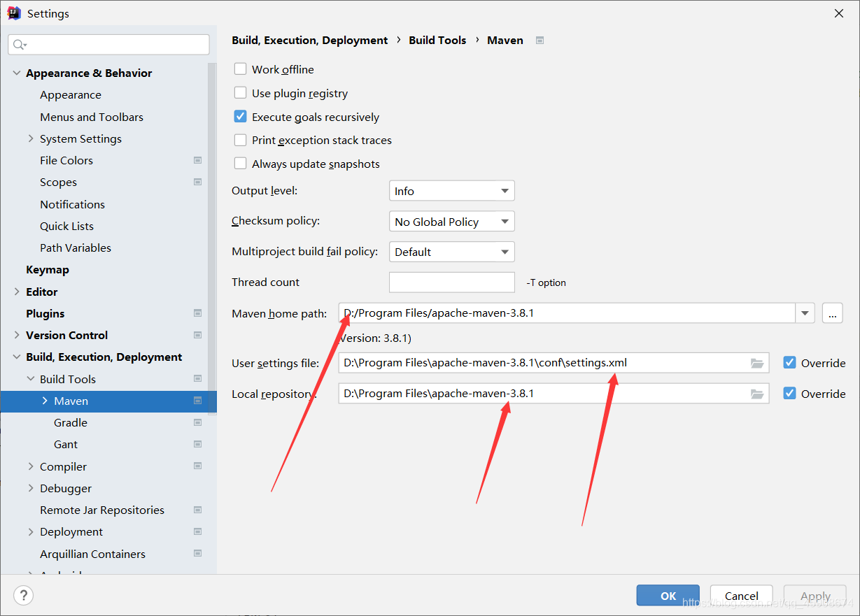Screen dimensions: 860x616
Task: Click the Cancel button
Action: (742, 596)
